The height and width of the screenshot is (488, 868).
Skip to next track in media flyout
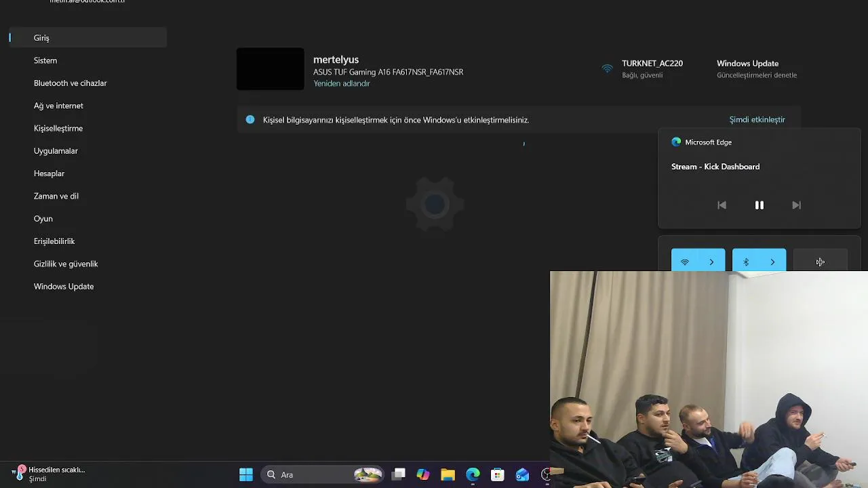[796, 205]
